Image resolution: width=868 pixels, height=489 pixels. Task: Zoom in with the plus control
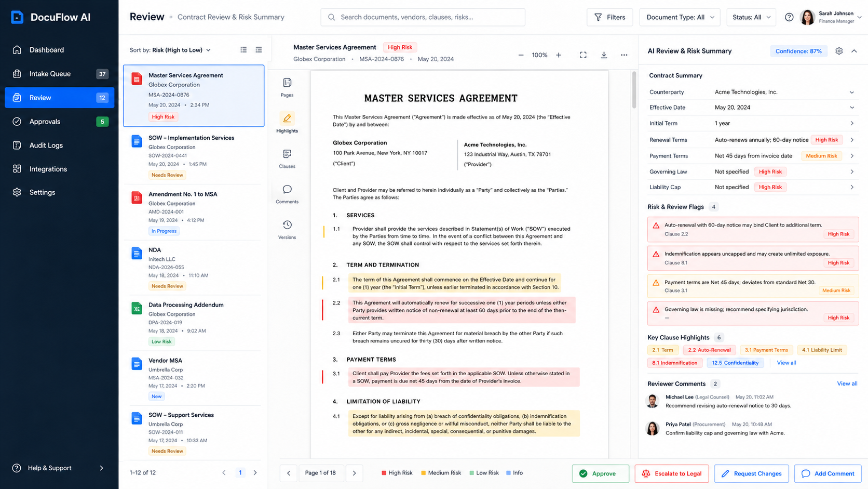pyautogui.click(x=559, y=55)
